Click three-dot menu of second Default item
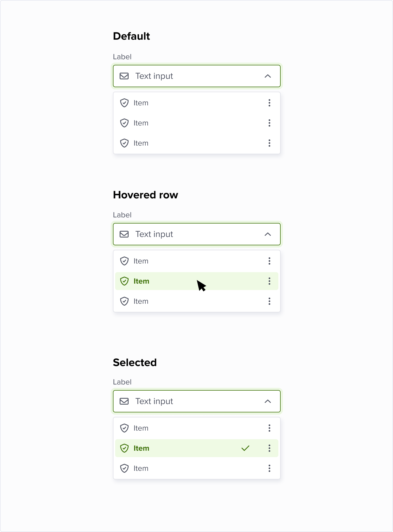The height and width of the screenshot is (532, 393). click(269, 123)
